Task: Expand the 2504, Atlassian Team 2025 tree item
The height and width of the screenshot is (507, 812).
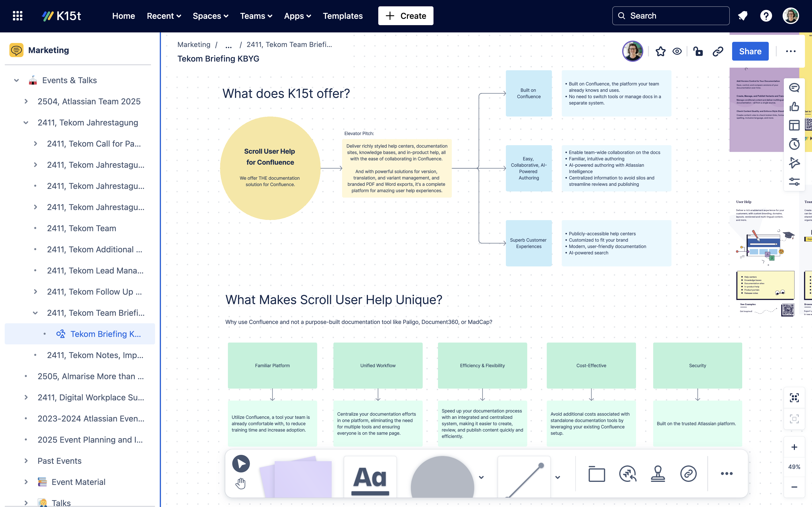Action: click(x=26, y=101)
